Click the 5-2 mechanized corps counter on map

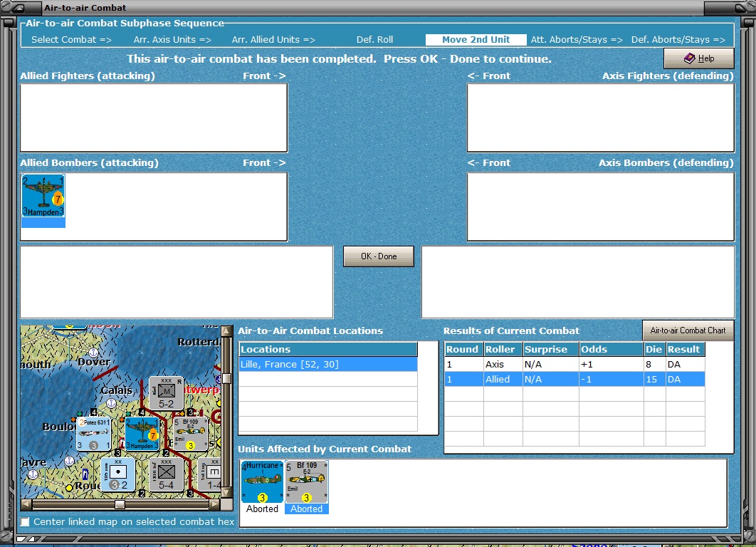[x=166, y=393]
